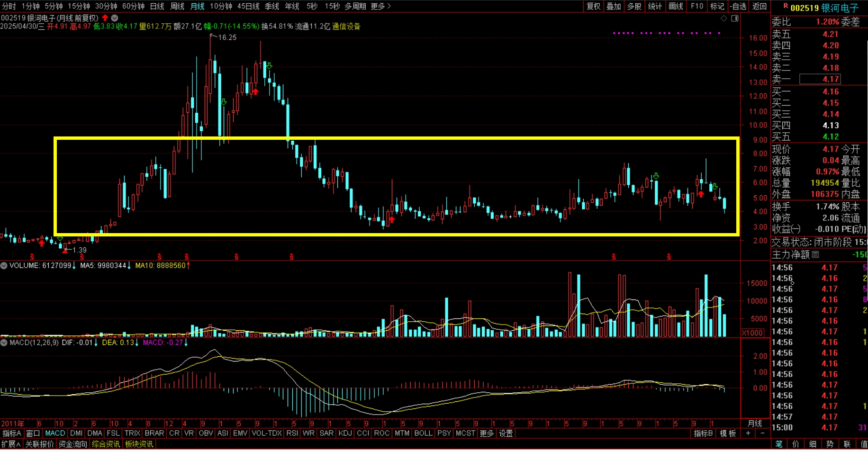Open the 资金流向 tab

[x=73, y=444]
